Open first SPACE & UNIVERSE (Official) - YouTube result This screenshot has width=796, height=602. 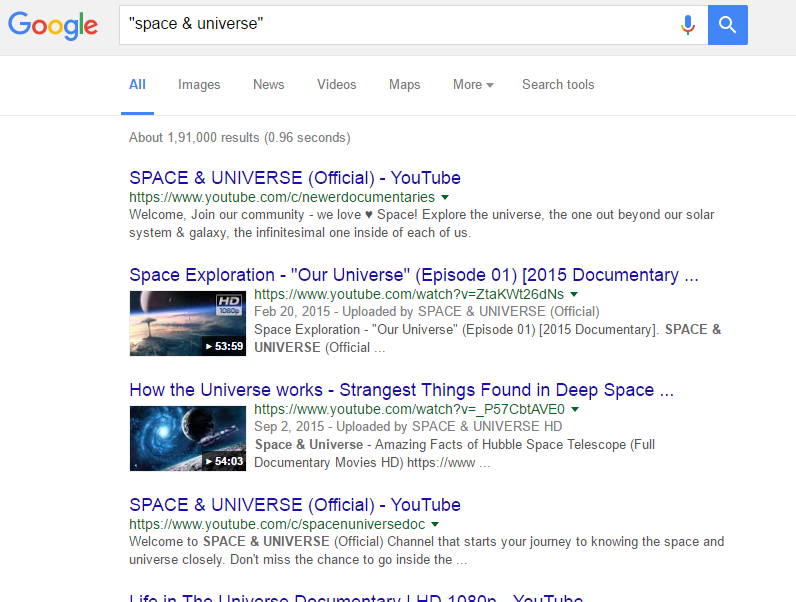[294, 178]
